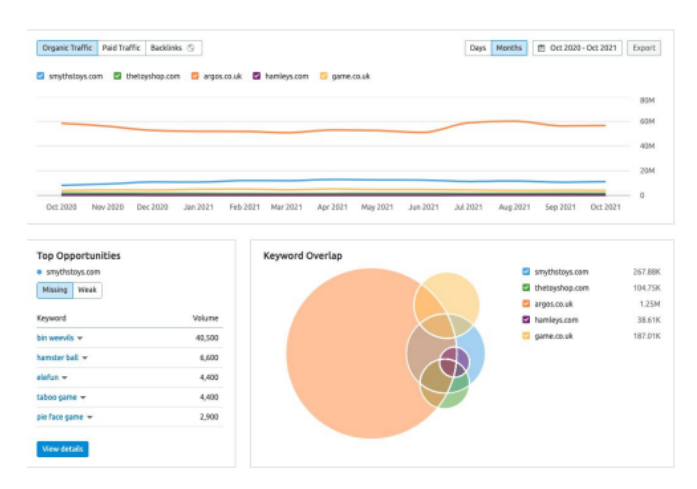Viewport: 697px width, 489px height.
Task: Switch to the Weak opportunities tab
Action: pos(87,290)
